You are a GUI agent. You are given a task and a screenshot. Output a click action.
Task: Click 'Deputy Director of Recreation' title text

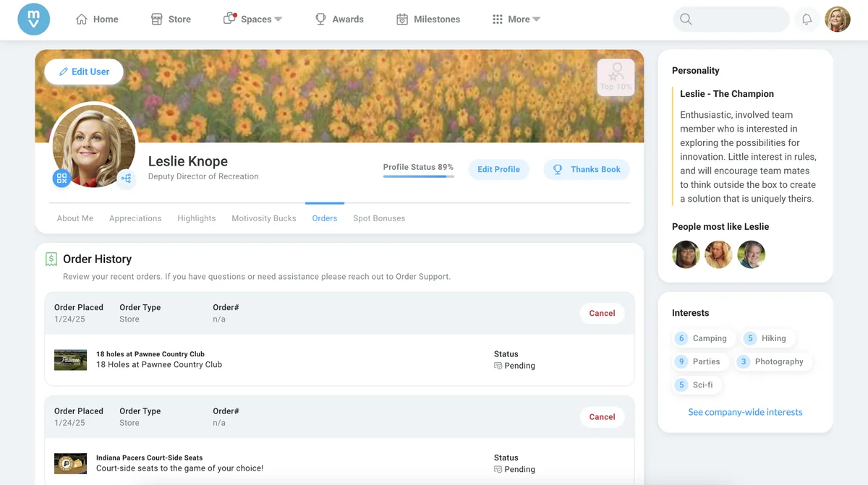coord(203,176)
